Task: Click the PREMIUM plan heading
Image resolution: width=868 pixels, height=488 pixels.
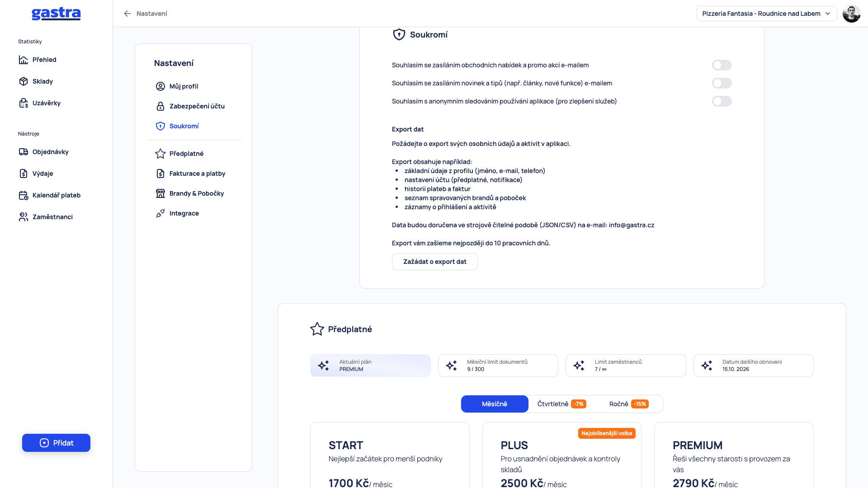Action: (x=698, y=446)
